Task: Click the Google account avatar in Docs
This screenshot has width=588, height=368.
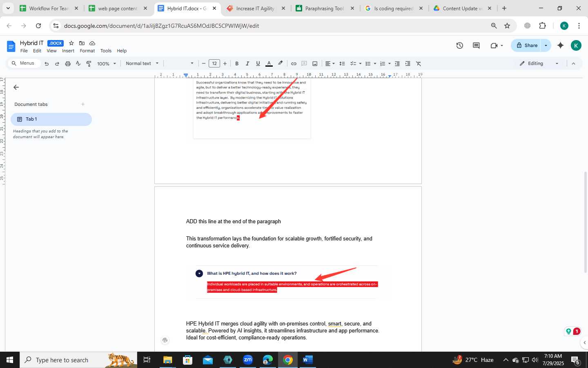Action: point(576,45)
